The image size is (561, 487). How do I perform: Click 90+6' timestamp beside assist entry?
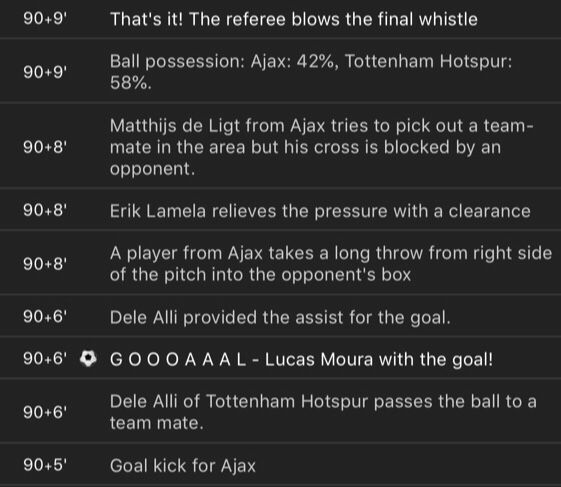[x=45, y=316]
